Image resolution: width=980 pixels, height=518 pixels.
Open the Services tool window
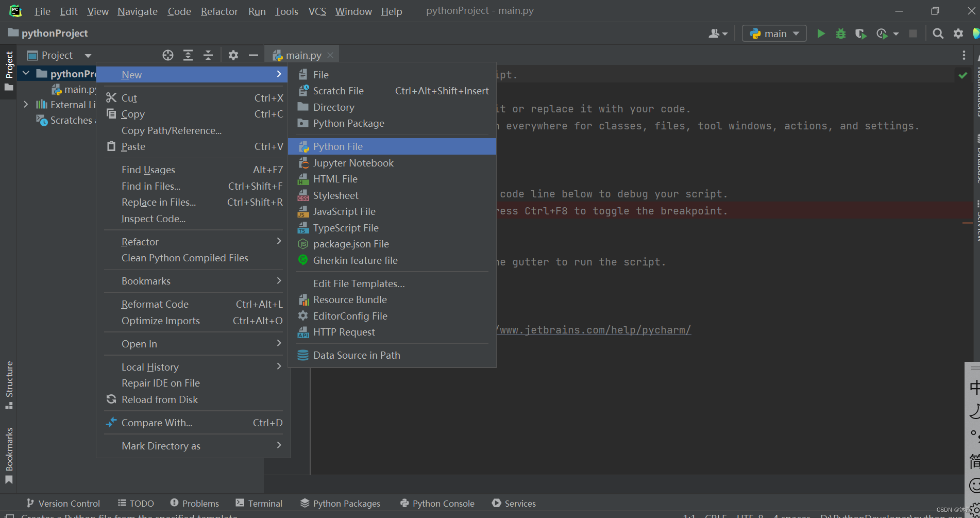click(513, 503)
